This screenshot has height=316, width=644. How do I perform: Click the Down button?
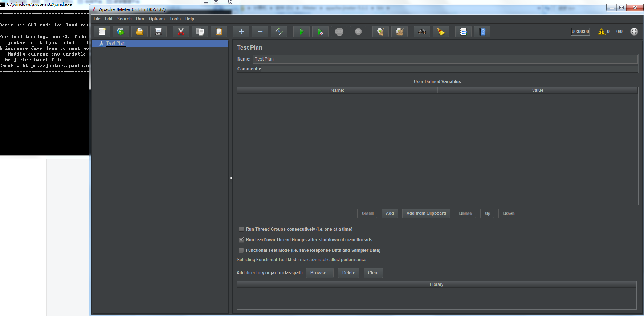(x=509, y=213)
